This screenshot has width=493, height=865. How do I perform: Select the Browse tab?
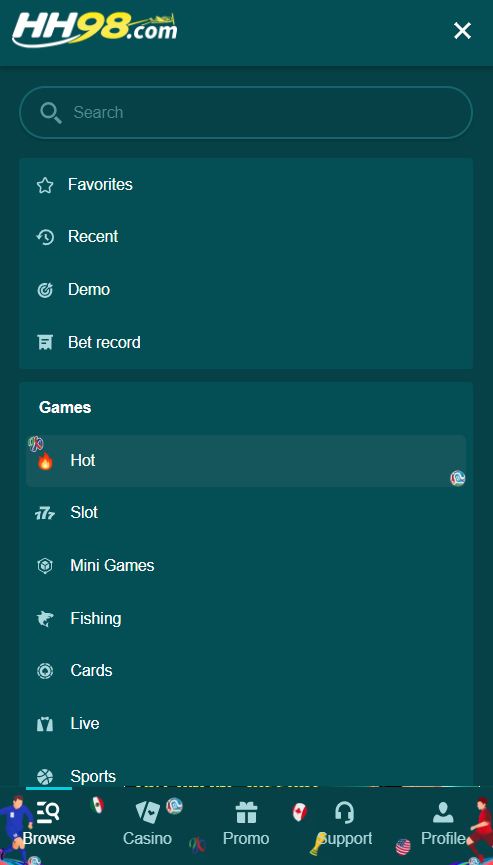(49, 824)
